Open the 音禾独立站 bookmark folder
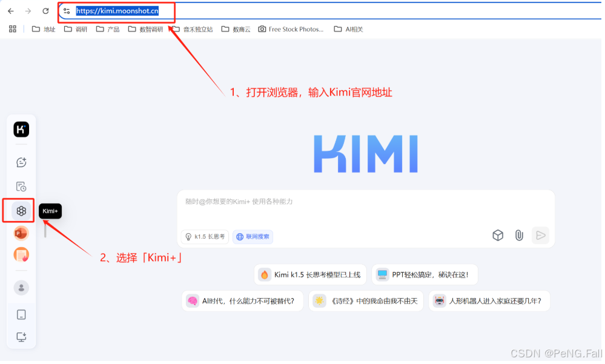This screenshot has width=605, height=364. pyautogui.click(x=192, y=29)
